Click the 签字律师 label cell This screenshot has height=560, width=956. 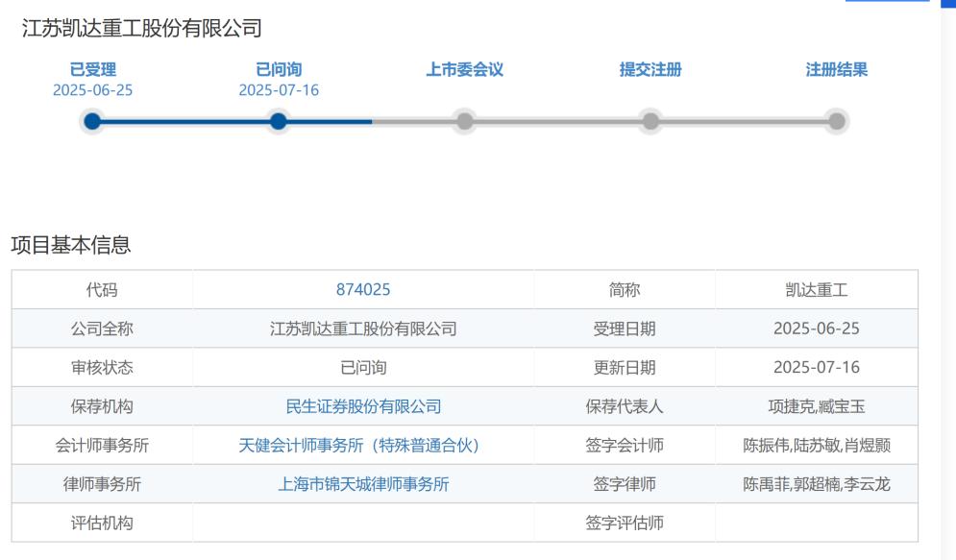[625, 484]
